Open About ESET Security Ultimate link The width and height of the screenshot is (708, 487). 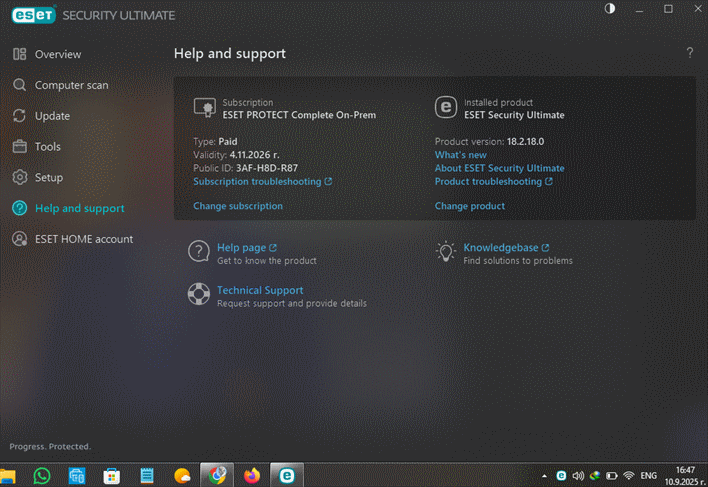[499, 168]
